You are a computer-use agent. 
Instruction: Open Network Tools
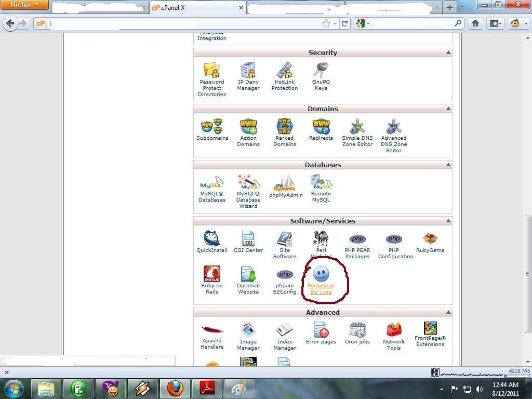click(x=394, y=337)
